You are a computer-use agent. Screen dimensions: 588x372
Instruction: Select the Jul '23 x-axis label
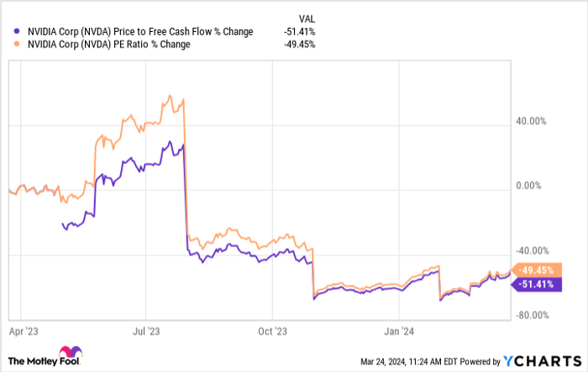point(147,330)
